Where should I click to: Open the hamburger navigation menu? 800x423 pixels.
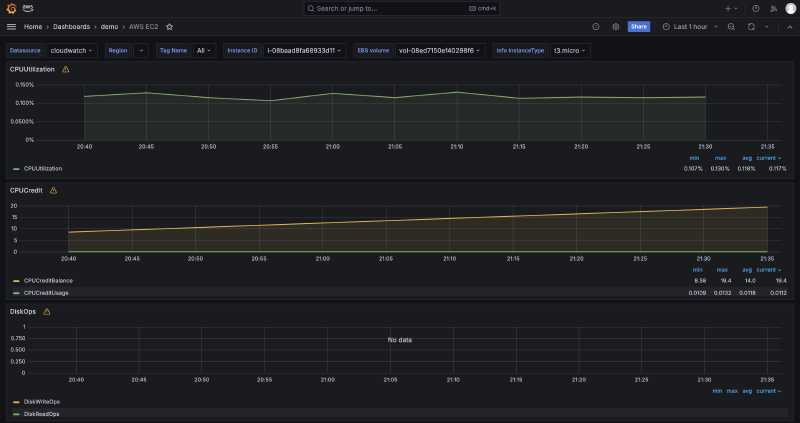(11, 27)
